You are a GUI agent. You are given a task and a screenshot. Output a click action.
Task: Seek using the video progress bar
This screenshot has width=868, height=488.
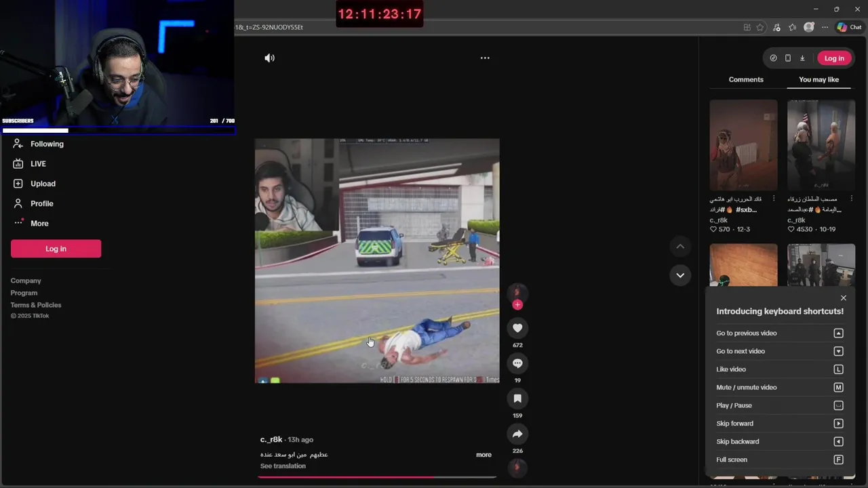[x=377, y=477]
